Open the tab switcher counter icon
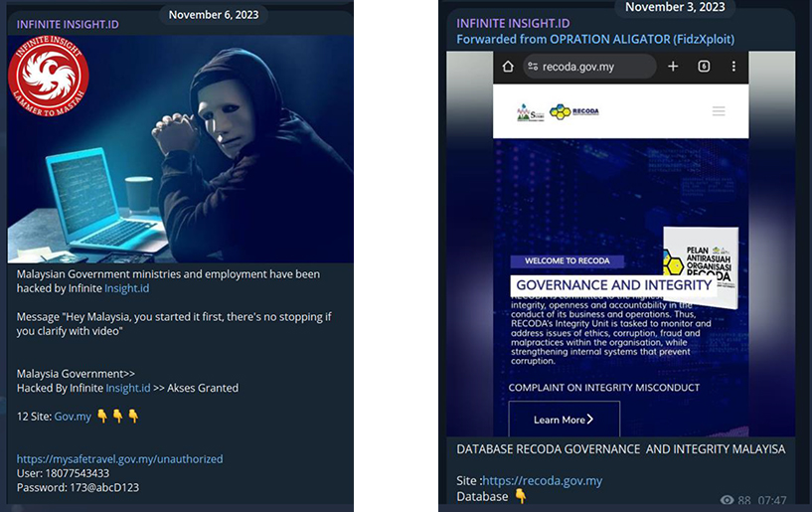812x512 pixels. (x=704, y=67)
